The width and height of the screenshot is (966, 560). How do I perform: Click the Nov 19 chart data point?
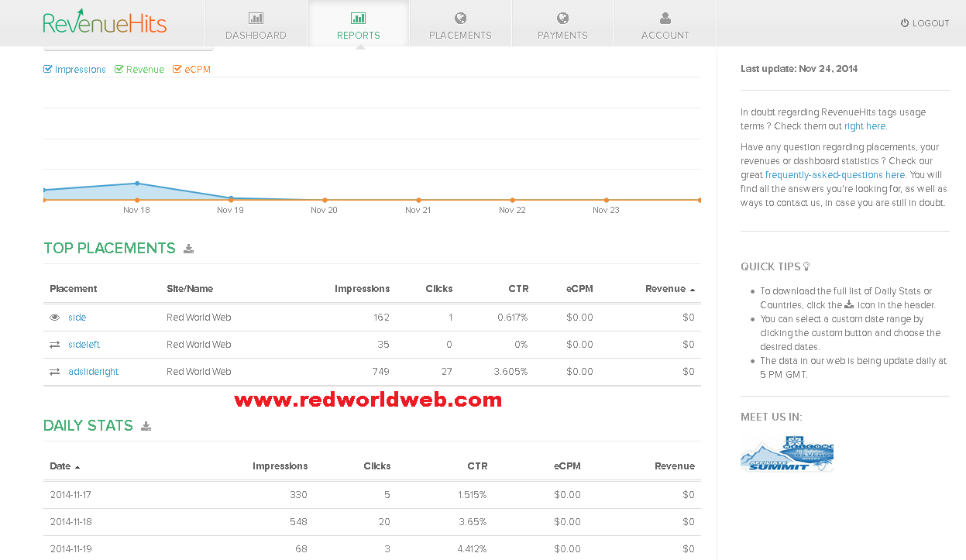(x=231, y=198)
